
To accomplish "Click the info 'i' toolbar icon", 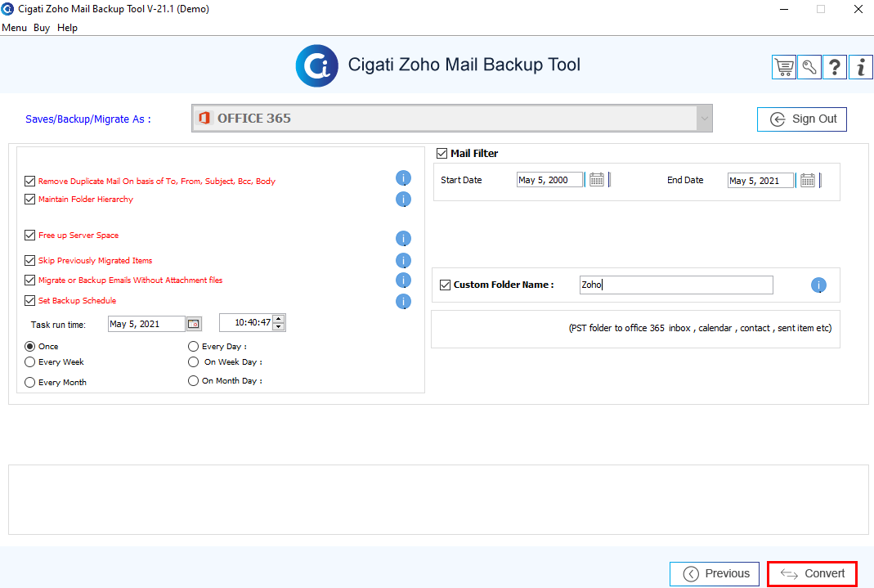I will (861, 67).
